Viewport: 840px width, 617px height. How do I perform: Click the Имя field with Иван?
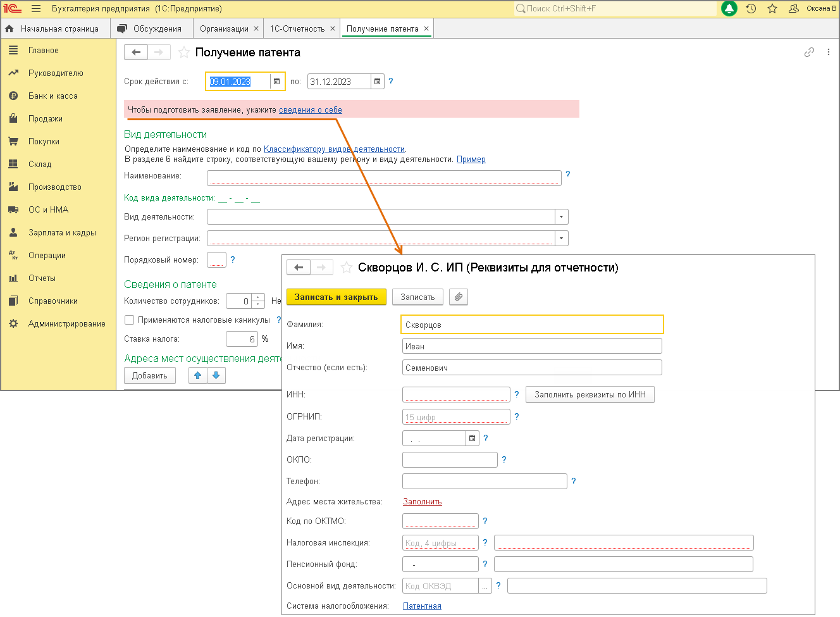coord(533,346)
